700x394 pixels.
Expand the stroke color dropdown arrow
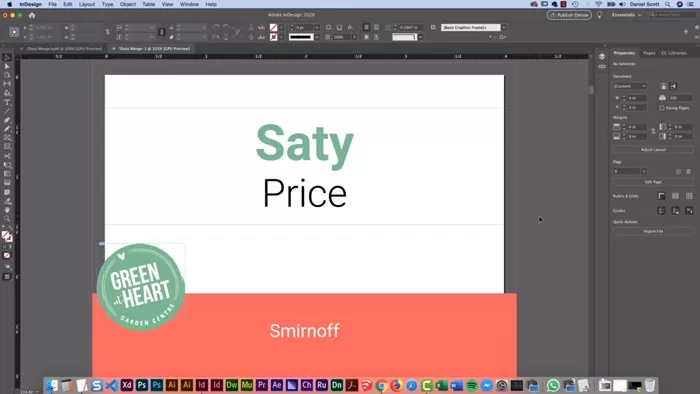point(281,37)
